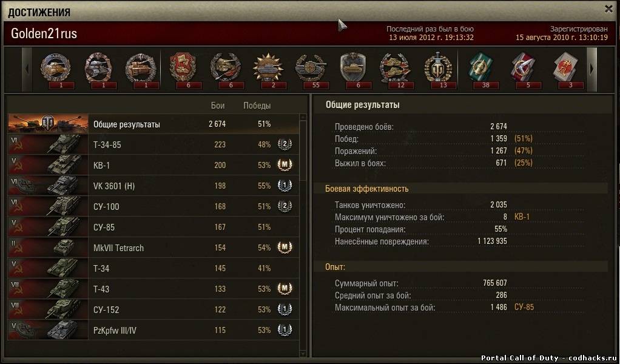This screenshot has height=364, width=620.
Task: Click the tank list scrollbar down arrow
Action: click(x=303, y=354)
